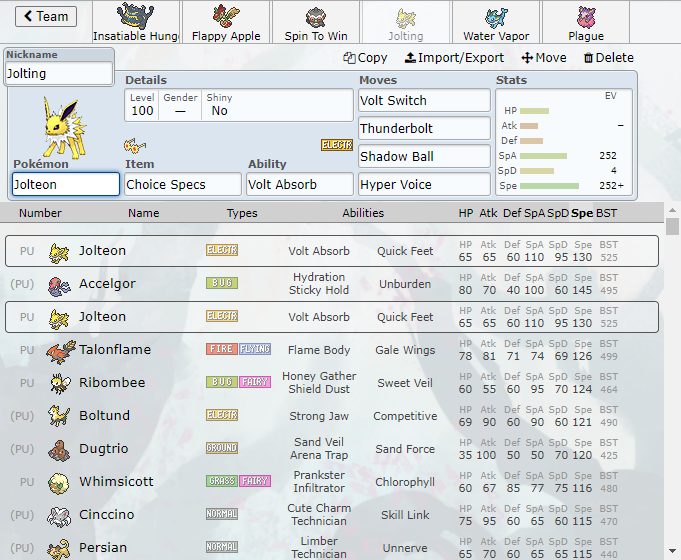
Task: Open the Stats EV panel
Action: coord(564,142)
